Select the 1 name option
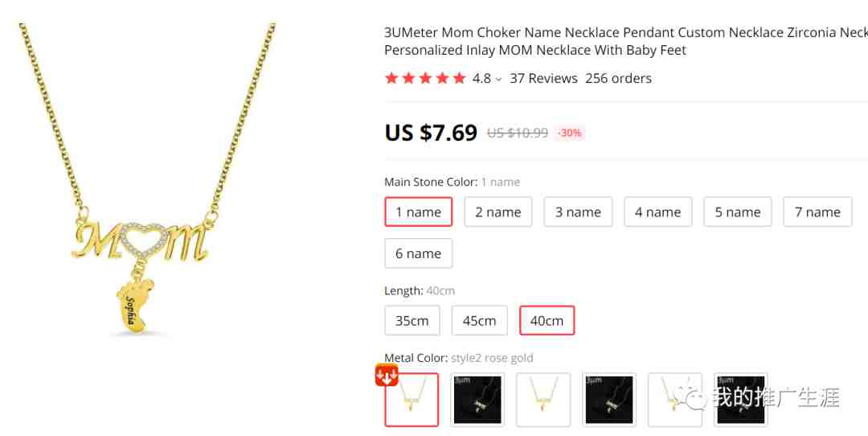868x436 pixels. pos(419,212)
